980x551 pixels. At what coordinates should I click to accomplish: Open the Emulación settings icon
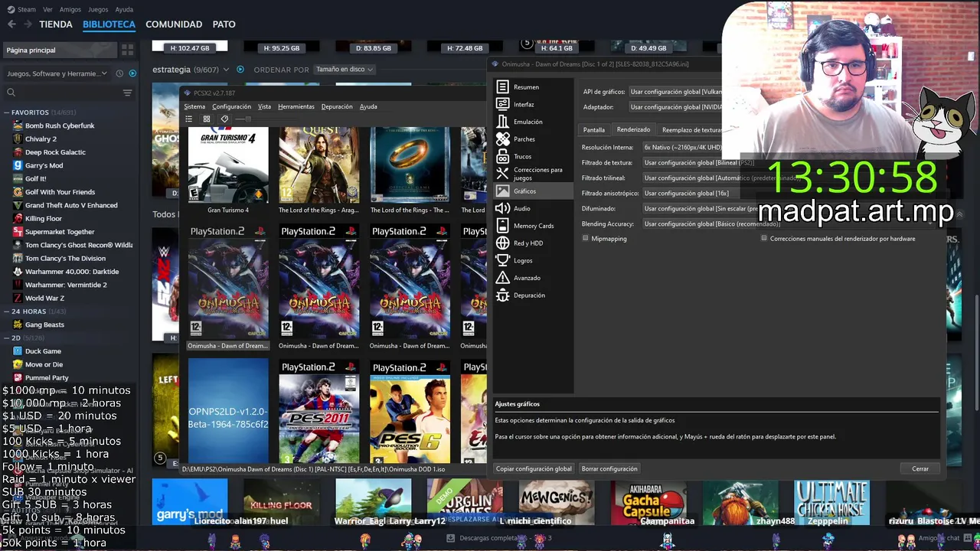pyautogui.click(x=502, y=122)
